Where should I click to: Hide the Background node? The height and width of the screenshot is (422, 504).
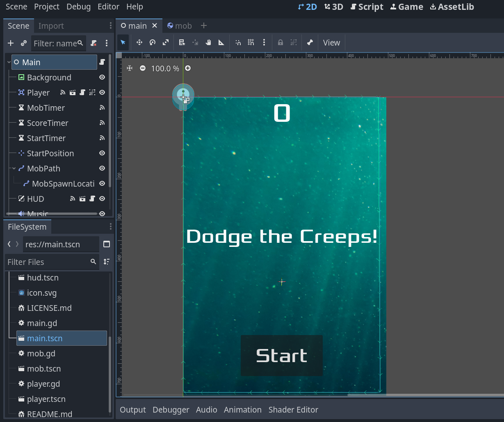point(102,78)
